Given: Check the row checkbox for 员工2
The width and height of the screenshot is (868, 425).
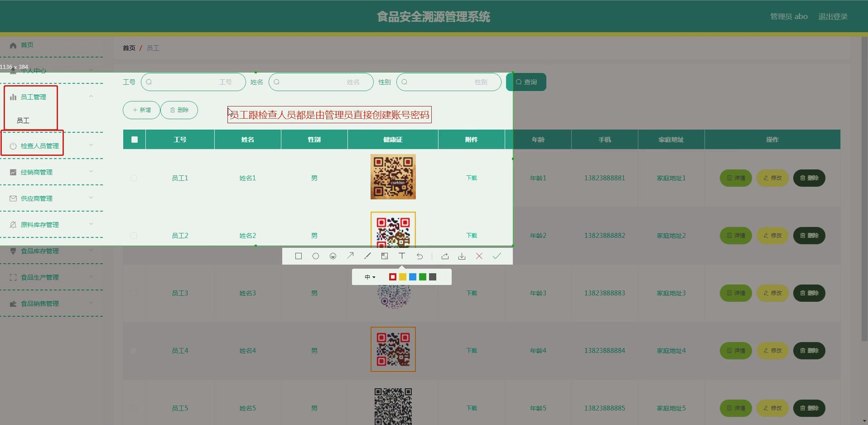Looking at the screenshot, I should [134, 236].
